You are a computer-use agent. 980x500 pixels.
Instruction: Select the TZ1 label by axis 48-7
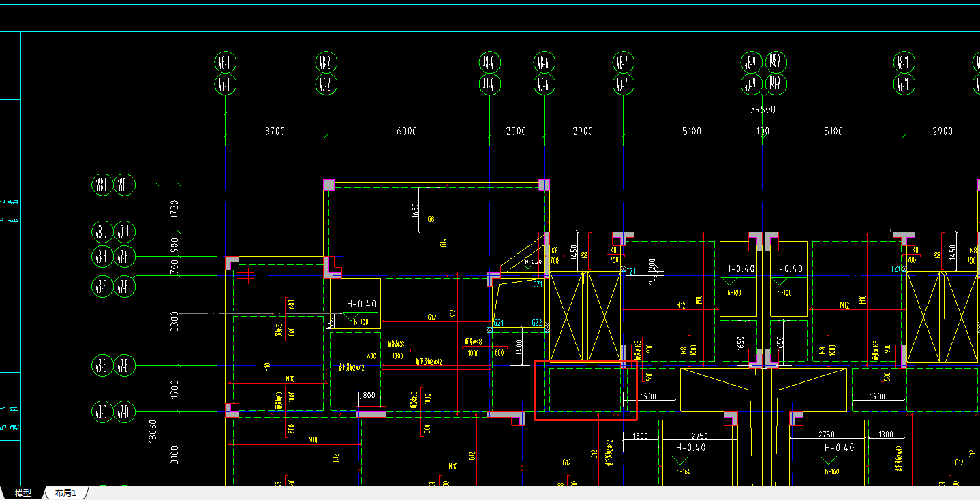point(631,270)
